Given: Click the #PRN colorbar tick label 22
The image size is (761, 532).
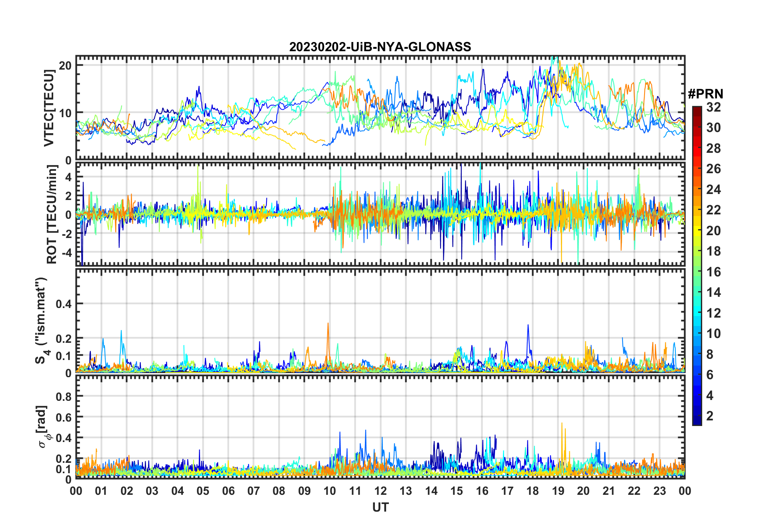Looking at the screenshot, I should pos(713,210).
